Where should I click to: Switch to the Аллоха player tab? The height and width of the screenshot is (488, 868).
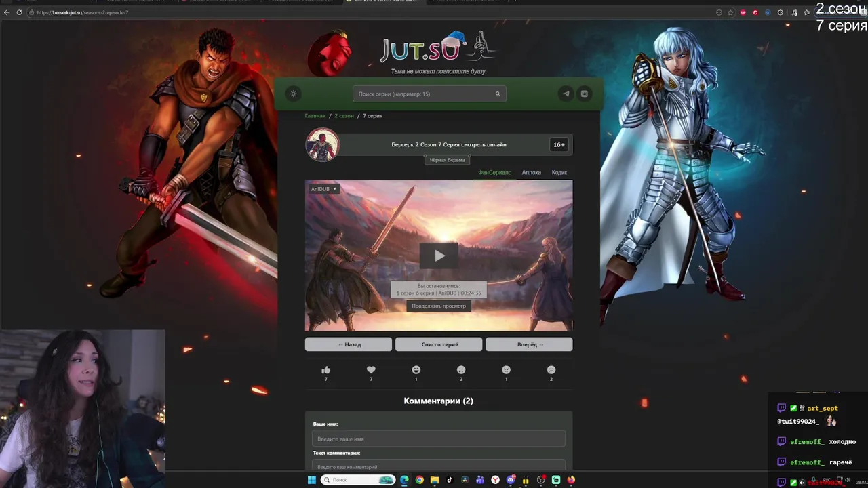[x=531, y=173]
